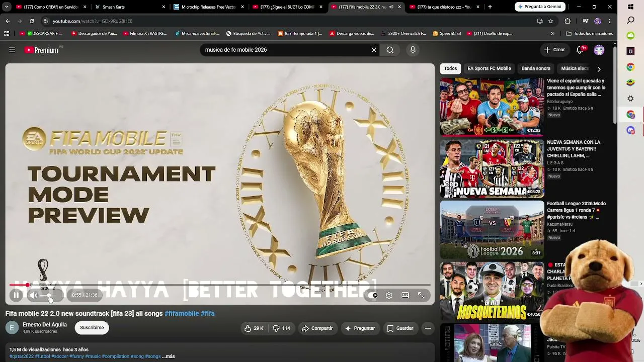Mute the current tab via speaker icon

pyautogui.click(x=391, y=7)
